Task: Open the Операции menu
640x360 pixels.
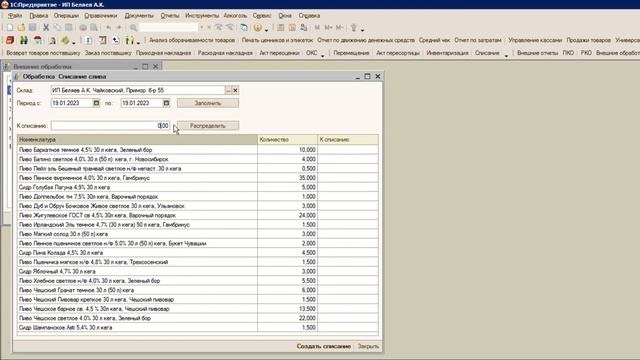Action: (x=66, y=16)
